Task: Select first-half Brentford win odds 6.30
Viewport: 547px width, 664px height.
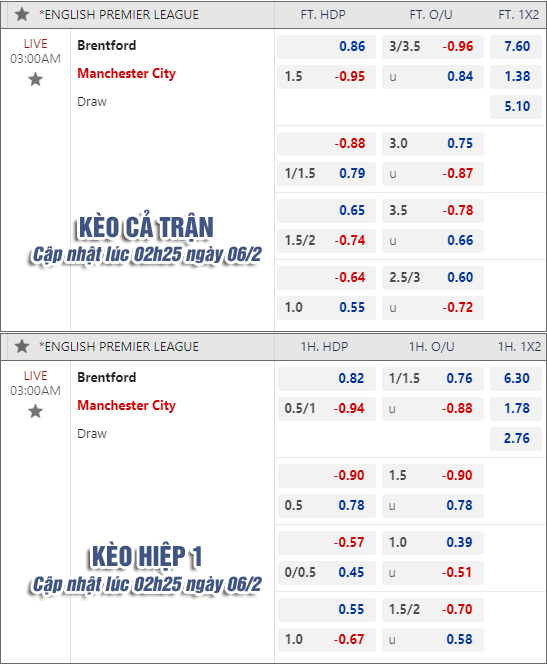Action: (516, 379)
